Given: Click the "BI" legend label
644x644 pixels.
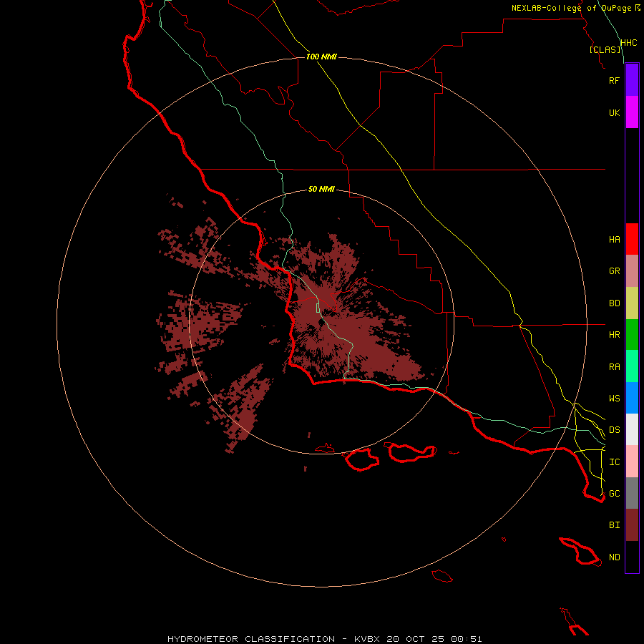Looking at the screenshot, I should (614, 525).
